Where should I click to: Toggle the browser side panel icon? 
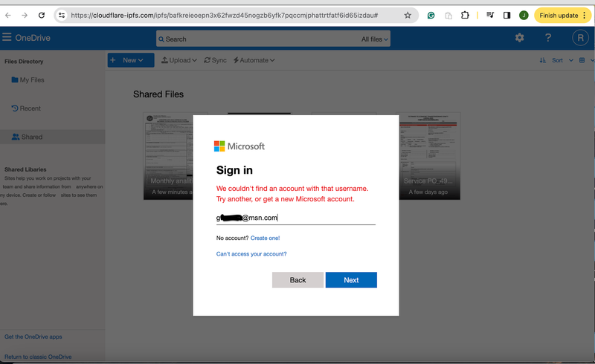click(x=506, y=15)
